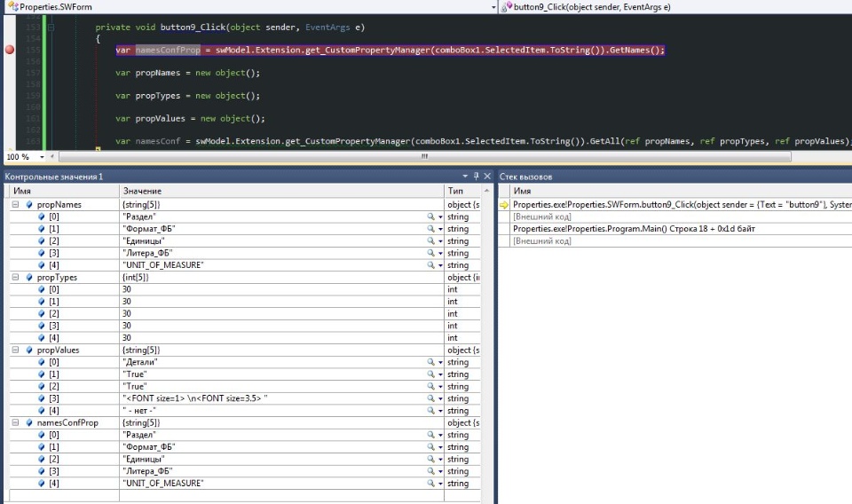Click namesConfProp variable in code line 155

pyautogui.click(x=168, y=50)
